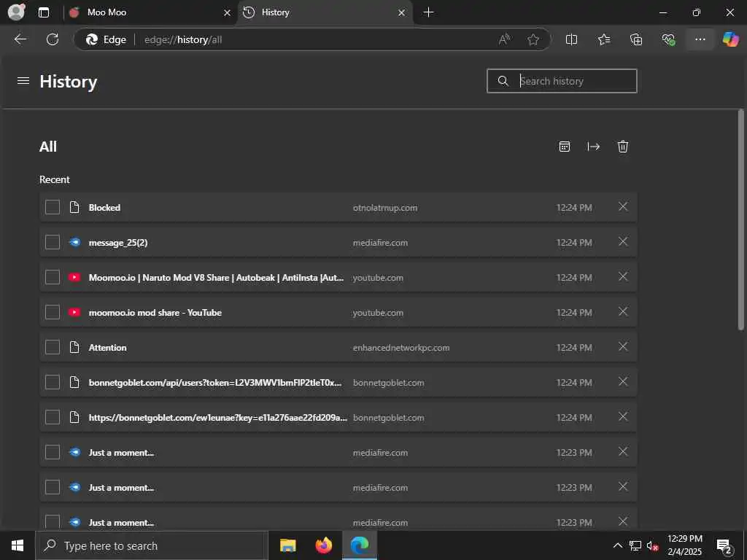The height and width of the screenshot is (560, 747).
Task: Open the message_25(2) mediafire link
Action: 118,243
